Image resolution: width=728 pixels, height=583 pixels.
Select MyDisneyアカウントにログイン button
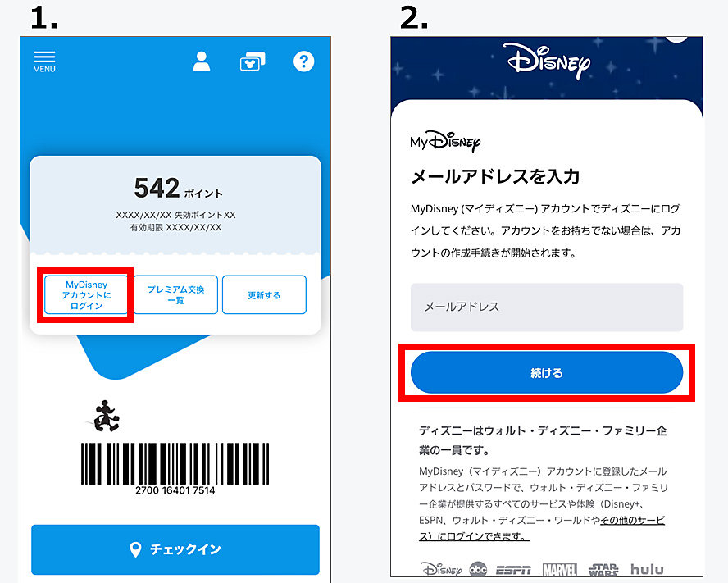pos(86,295)
